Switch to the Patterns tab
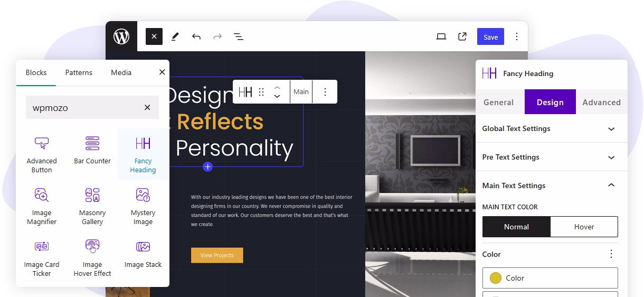 click(x=79, y=72)
